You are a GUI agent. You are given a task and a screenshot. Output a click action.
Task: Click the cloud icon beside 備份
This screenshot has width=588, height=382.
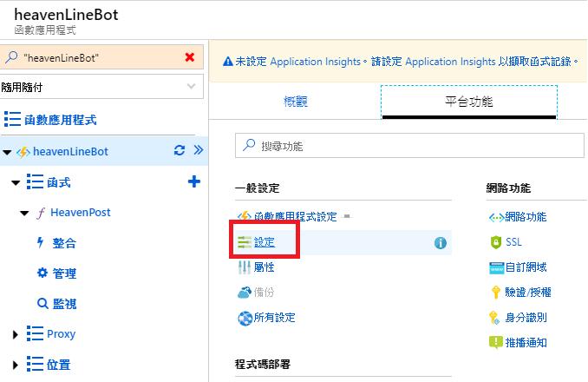[245, 293]
